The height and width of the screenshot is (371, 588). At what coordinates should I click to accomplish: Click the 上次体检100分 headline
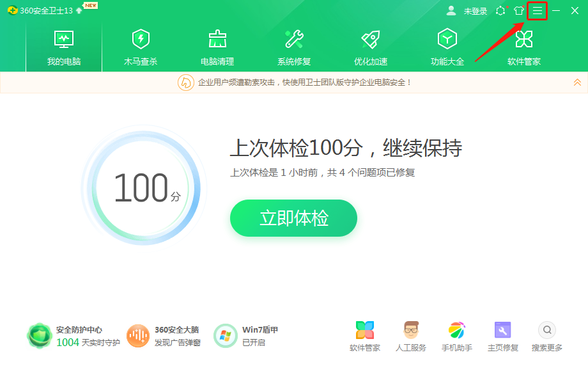coord(346,148)
